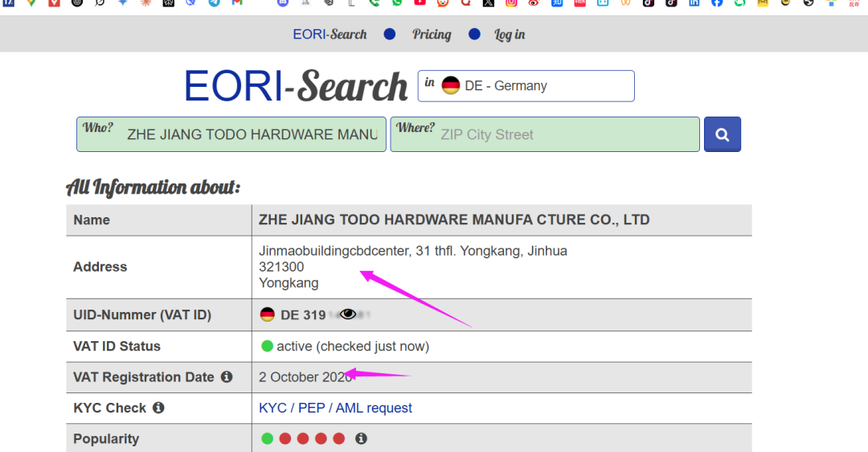Open the Gmail bookmark icon

[237, 2]
